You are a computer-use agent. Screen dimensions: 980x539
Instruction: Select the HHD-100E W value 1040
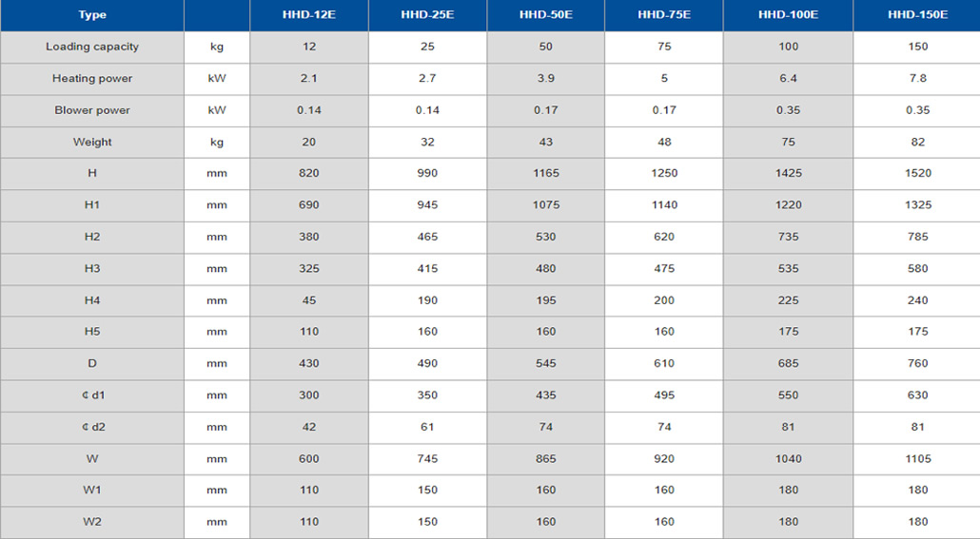(x=788, y=459)
